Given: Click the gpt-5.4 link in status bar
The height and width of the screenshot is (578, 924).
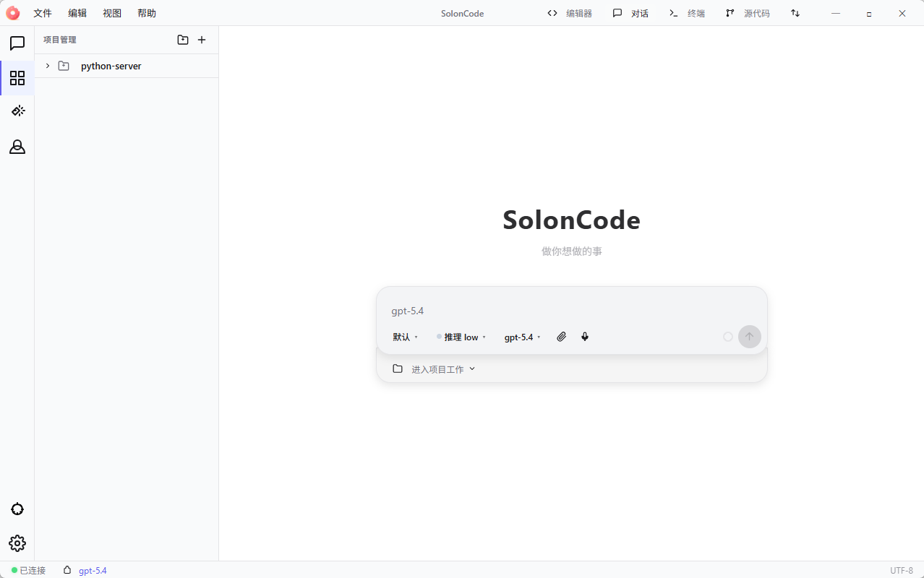Looking at the screenshot, I should point(93,570).
